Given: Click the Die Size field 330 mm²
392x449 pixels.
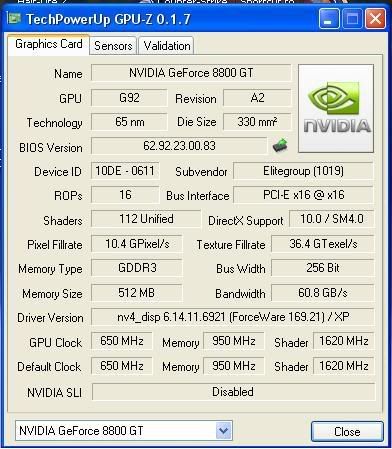Looking at the screenshot, I should point(257,122).
